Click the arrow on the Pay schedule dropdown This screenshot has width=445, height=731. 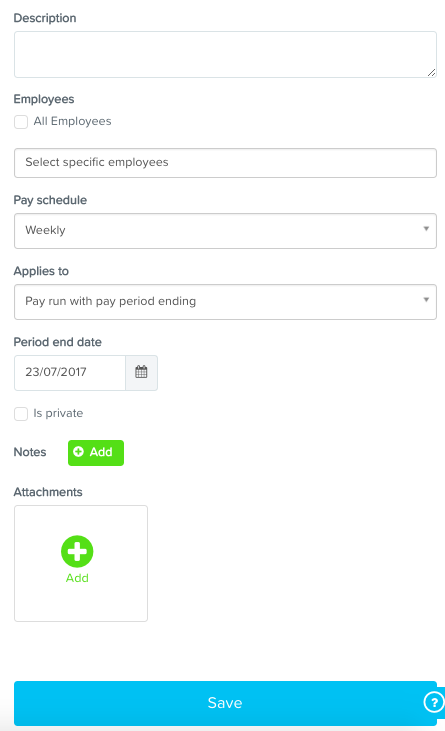[426, 228]
